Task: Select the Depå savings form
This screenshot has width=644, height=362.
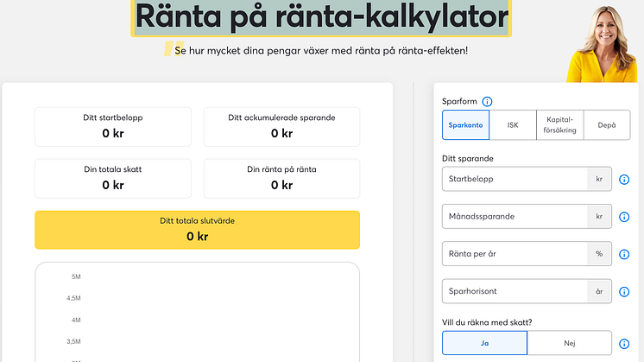Action: 606,124
